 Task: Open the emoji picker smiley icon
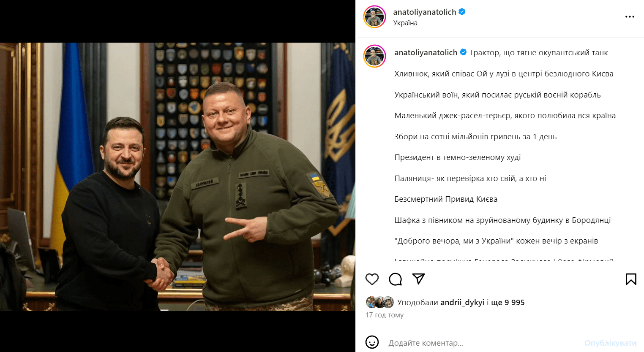click(x=372, y=342)
